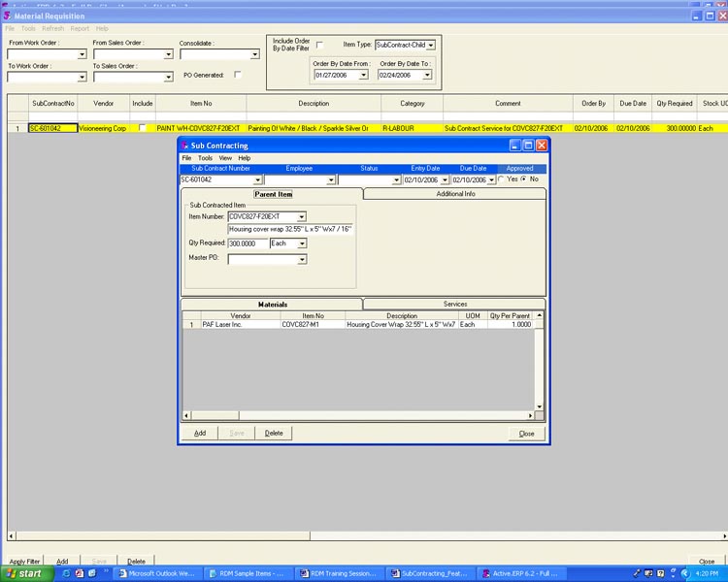Image resolution: width=728 pixels, height=582 pixels.
Task: Expand the Sub Contract Number dropdown
Action: click(x=257, y=179)
